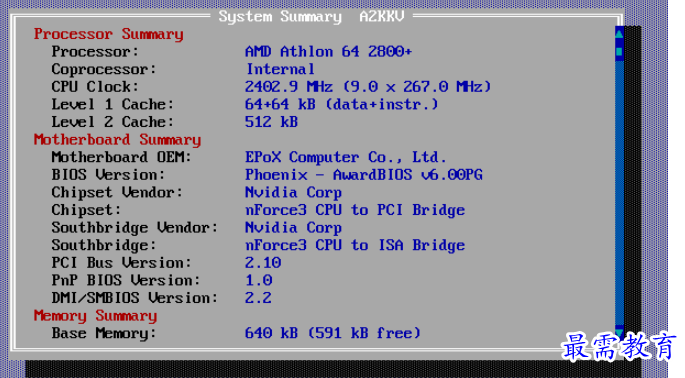Click nForce3 CPU to ISA Bridge

(x=355, y=245)
